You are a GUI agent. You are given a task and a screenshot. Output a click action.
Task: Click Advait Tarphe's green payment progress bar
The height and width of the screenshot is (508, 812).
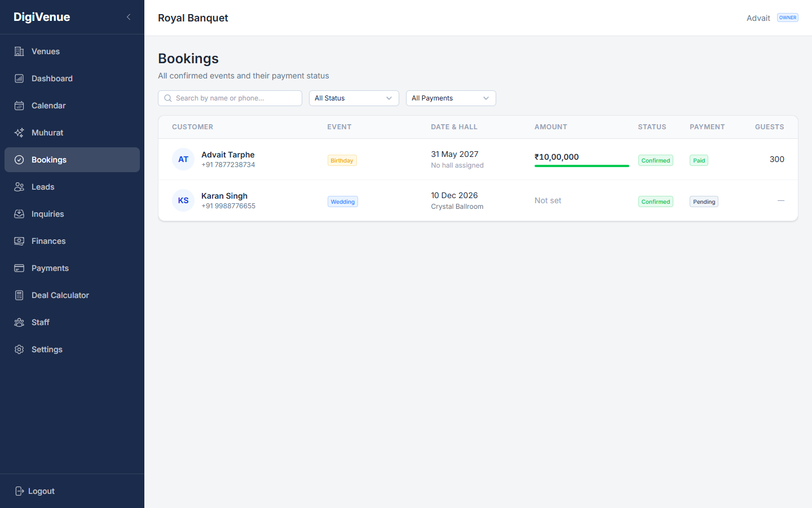pyautogui.click(x=582, y=166)
